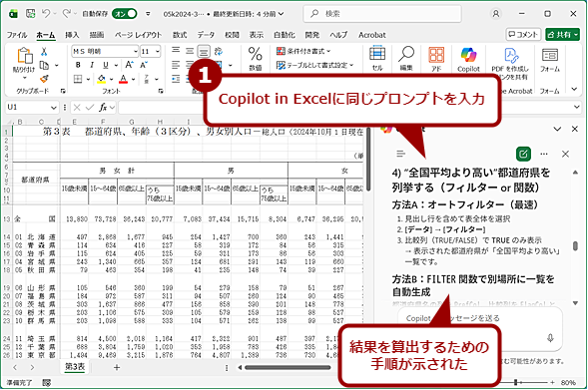Apply underline with the U icon

[106, 65]
